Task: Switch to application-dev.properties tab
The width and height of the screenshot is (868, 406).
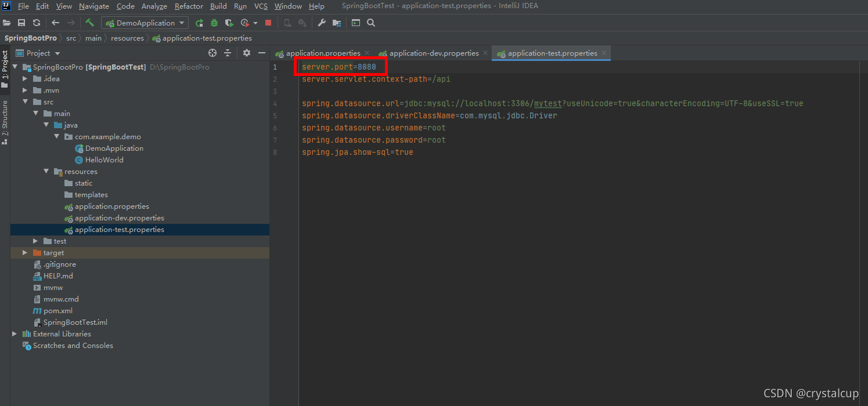Action: [x=434, y=53]
